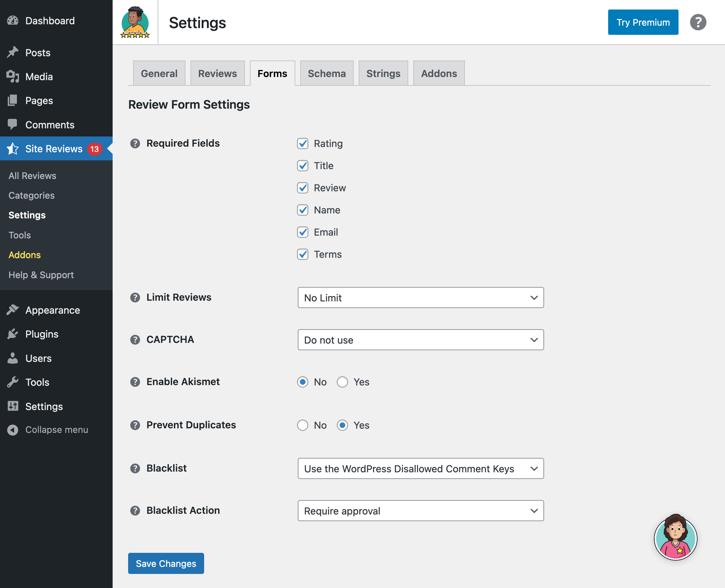Screen dimensions: 725x588
Task: Switch to the Schema tab
Action: pos(327,73)
